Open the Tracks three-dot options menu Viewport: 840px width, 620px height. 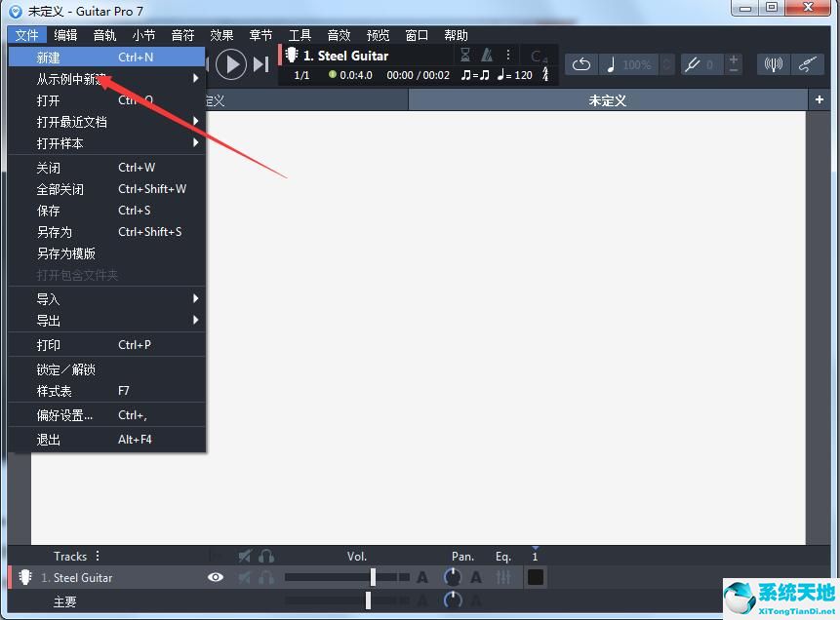point(97,556)
